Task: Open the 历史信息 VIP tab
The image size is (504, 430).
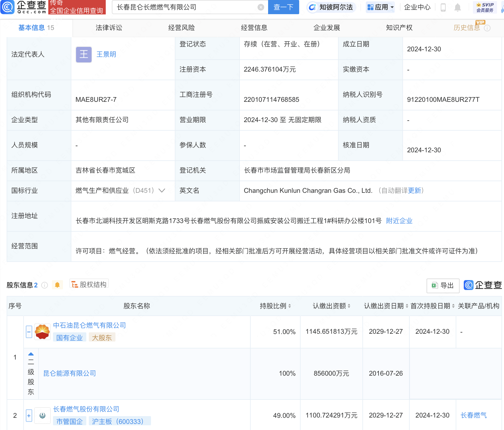Action: click(x=467, y=28)
